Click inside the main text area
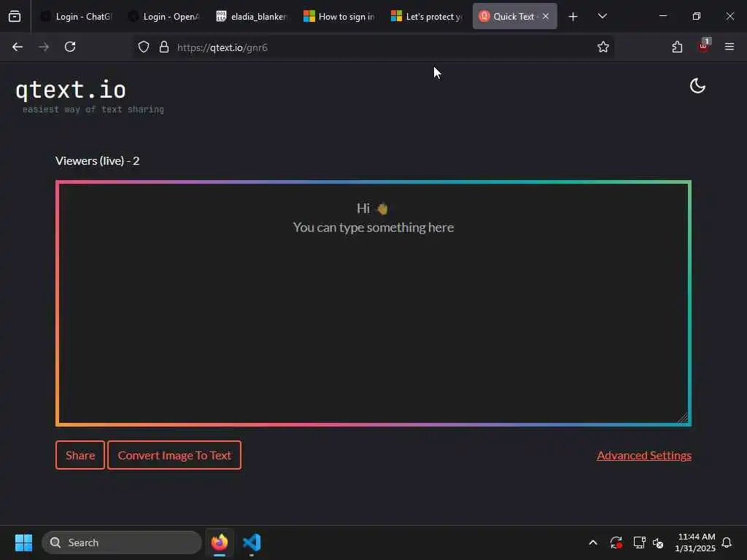 click(x=373, y=303)
